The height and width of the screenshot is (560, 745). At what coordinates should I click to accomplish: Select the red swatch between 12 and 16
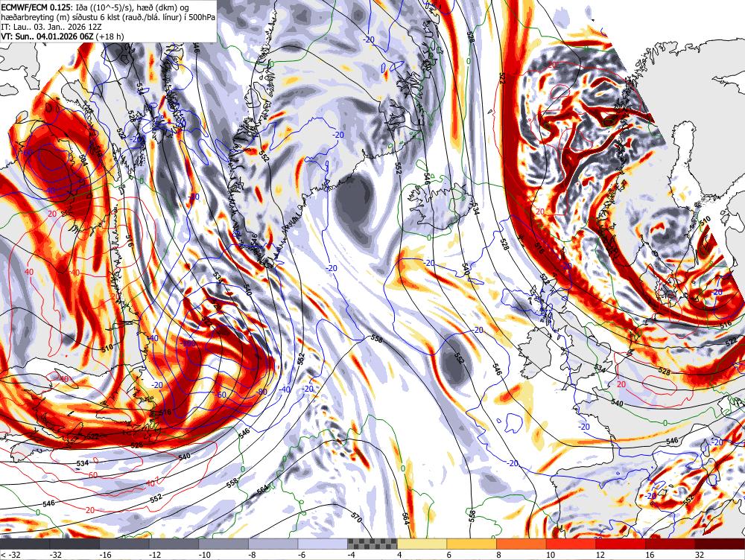click(621, 544)
